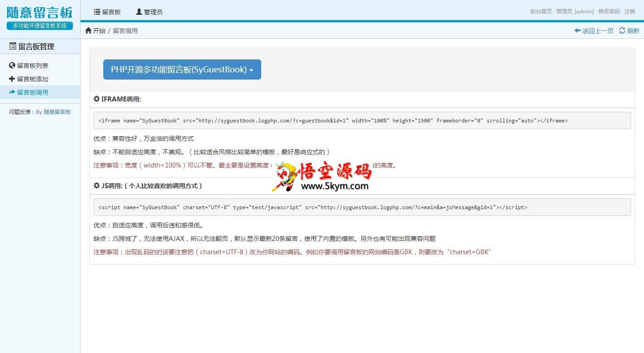Click the 多功能开源留言板系统 tagline badge
Screen dimensions: 644x353
tap(40, 26)
